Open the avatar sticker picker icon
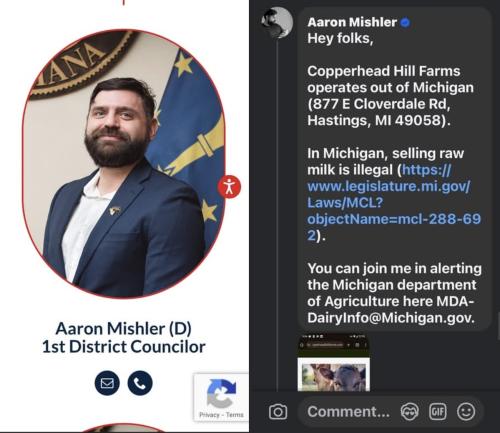This screenshot has height=433, width=500. click(409, 412)
